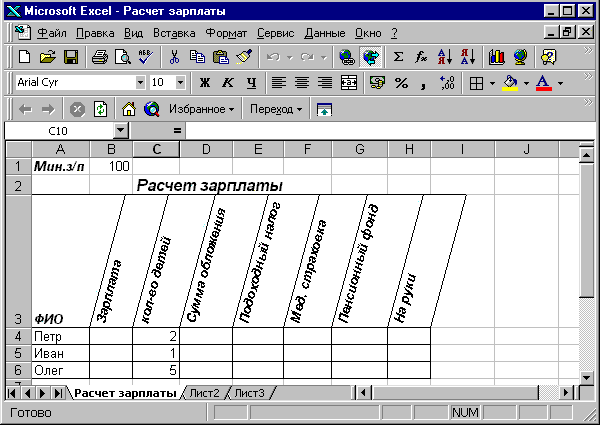
Task: Merge and center cells icon
Action: point(349,83)
